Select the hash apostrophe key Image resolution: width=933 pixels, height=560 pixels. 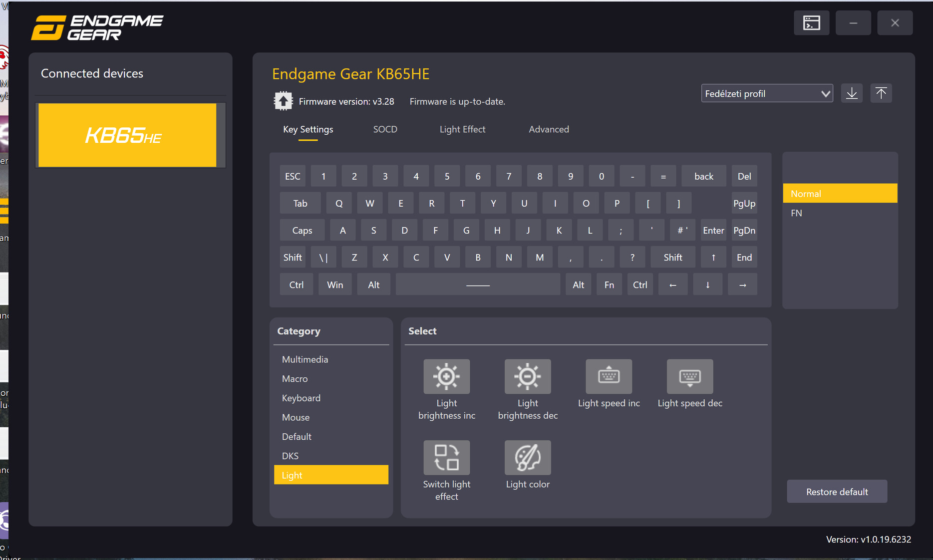click(682, 231)
